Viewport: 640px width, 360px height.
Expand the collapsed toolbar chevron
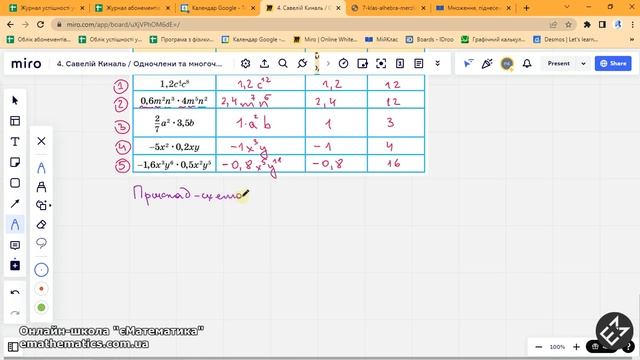click(328, 63)
